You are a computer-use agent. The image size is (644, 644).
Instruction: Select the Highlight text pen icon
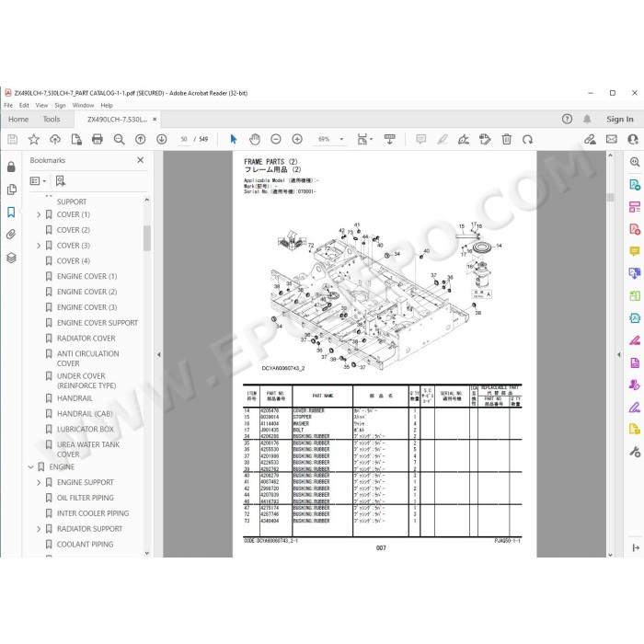point(443,140)
